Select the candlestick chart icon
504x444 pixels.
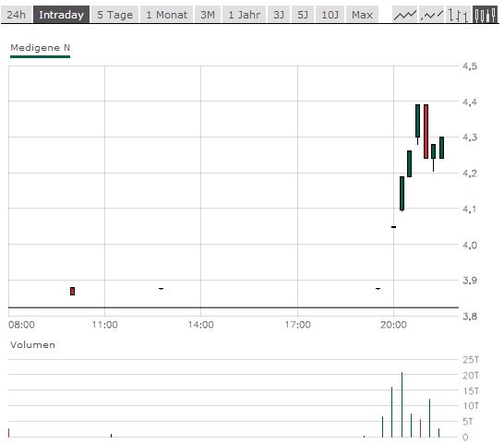click(x=485, y=15)
